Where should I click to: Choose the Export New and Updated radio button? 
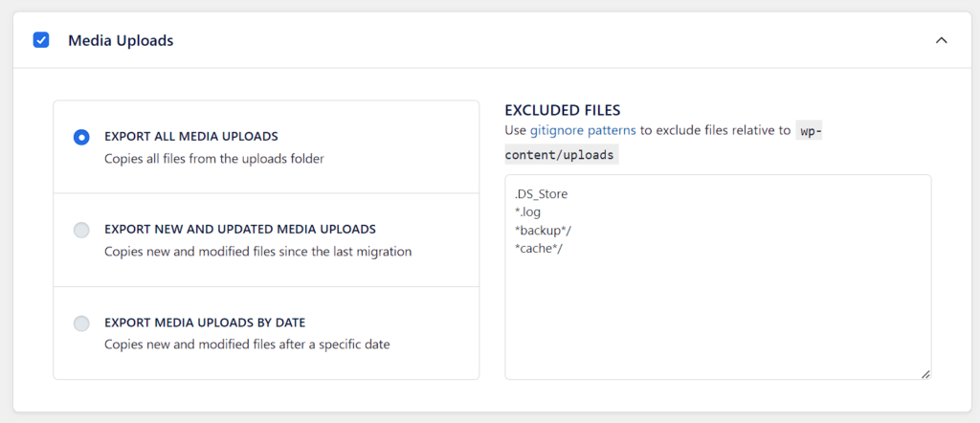[81, 230]
